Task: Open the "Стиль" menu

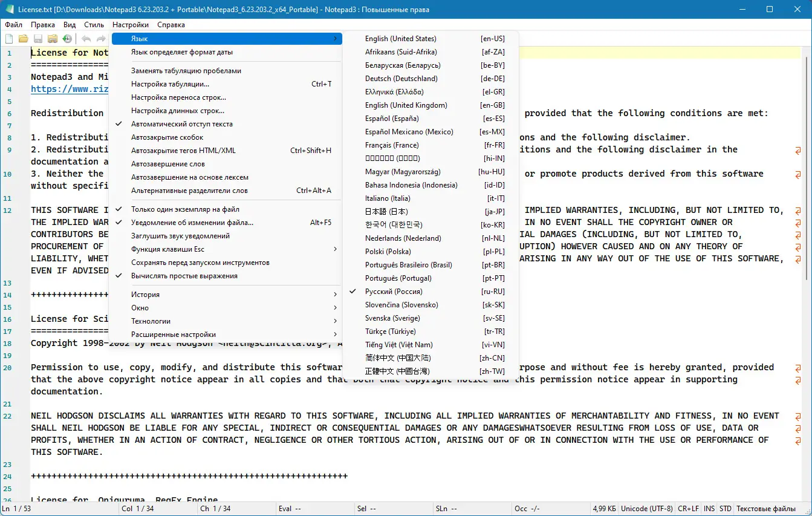Action: tap(94, 25)
